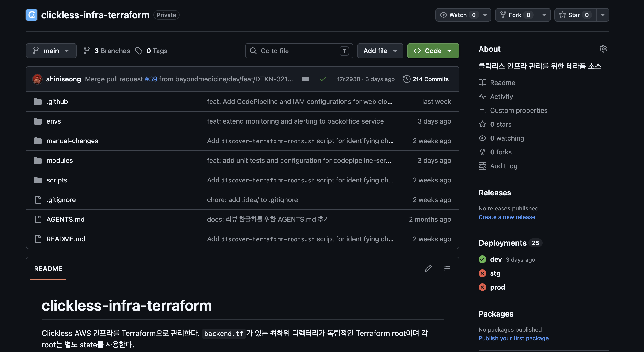Click the modules folder icon
The width and height of the screenshot is (644, 352).
coord(38,160)
